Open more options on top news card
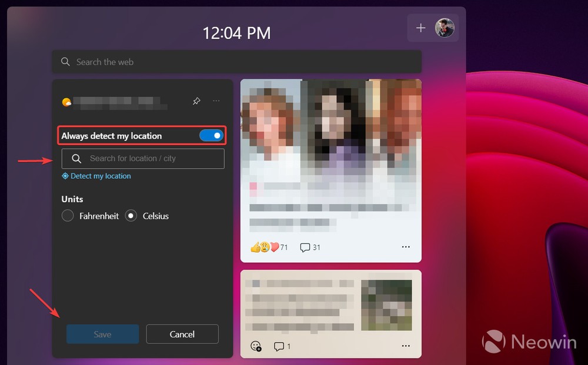 [x=406, y=247]
